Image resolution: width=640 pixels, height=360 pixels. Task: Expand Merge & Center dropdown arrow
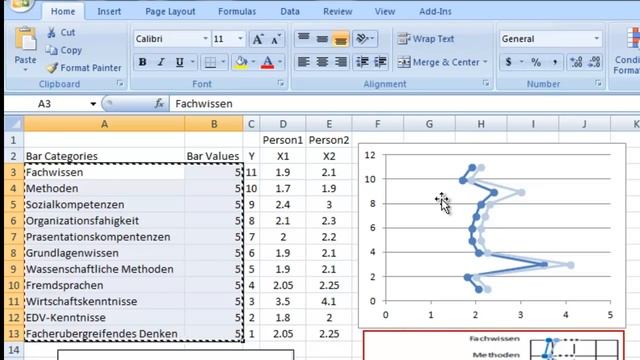coord(485,62)
